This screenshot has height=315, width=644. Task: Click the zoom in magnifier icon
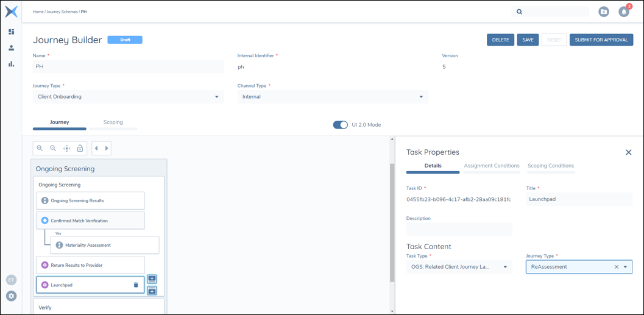tap(40, 148)
